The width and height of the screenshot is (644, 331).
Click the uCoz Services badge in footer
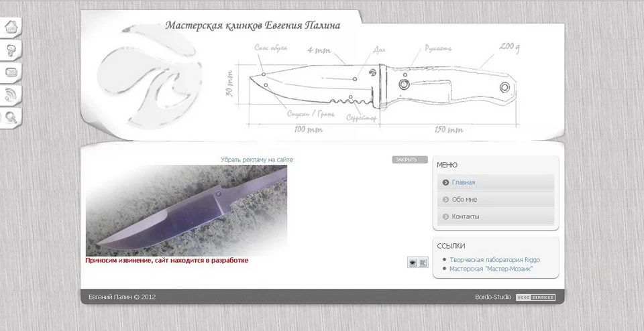535,297
